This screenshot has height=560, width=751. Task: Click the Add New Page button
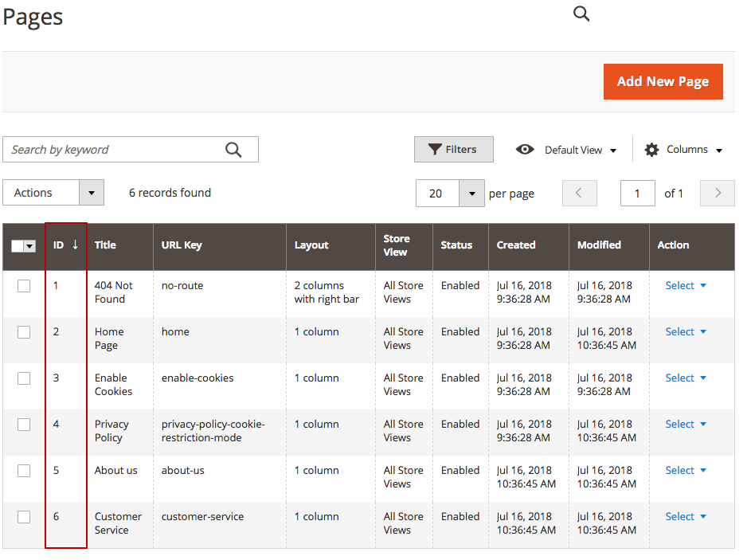point(663,81)
